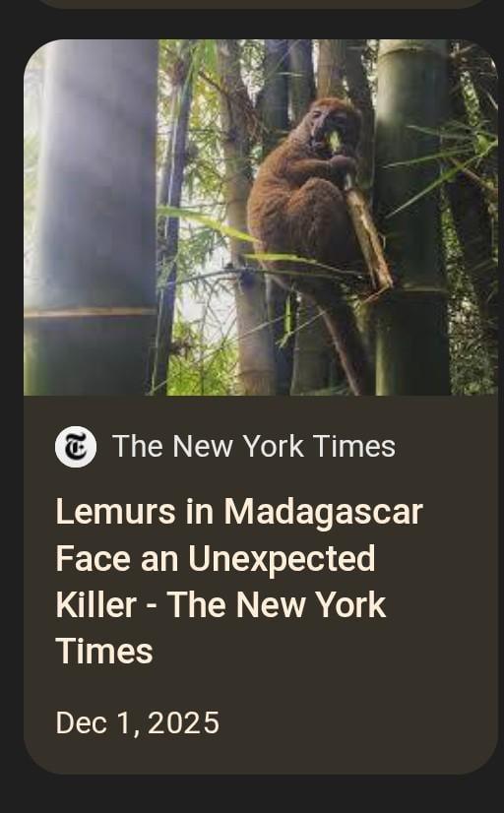Screen dimensions: 504x813
Task: Open the Lemurs in Madagascar article headline
Action: tap(239, 581)
